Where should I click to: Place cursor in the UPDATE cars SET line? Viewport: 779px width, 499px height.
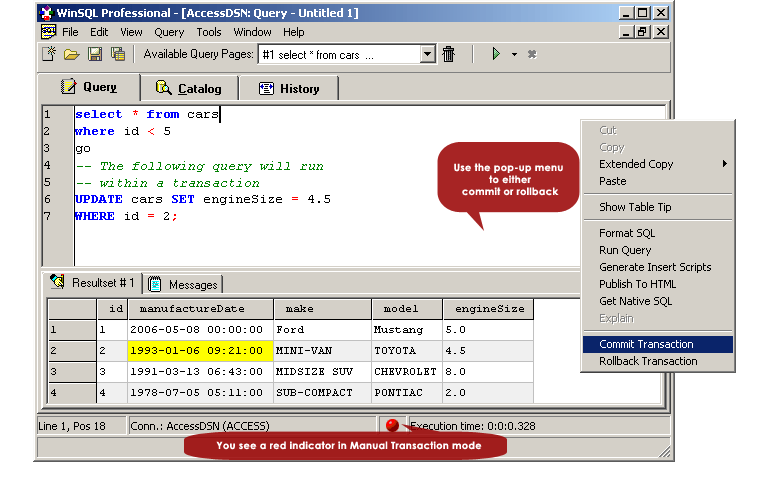[203, 199]
